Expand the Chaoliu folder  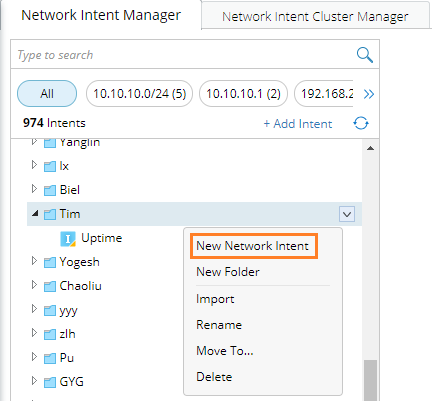pyautogui.click(x=34, y=285)
